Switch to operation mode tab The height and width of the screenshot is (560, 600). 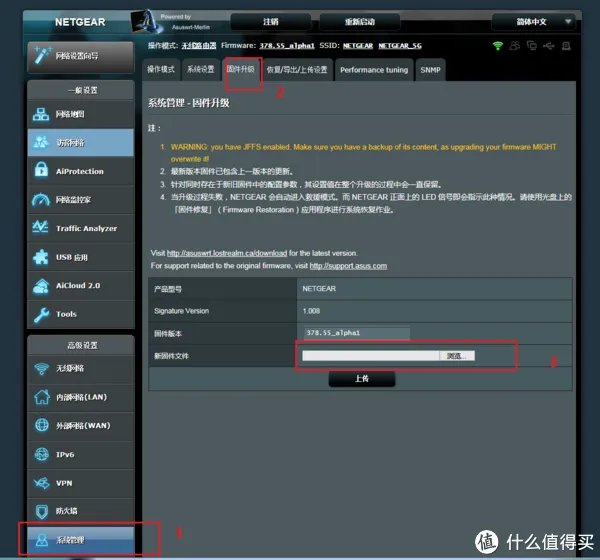coord(161,70)
